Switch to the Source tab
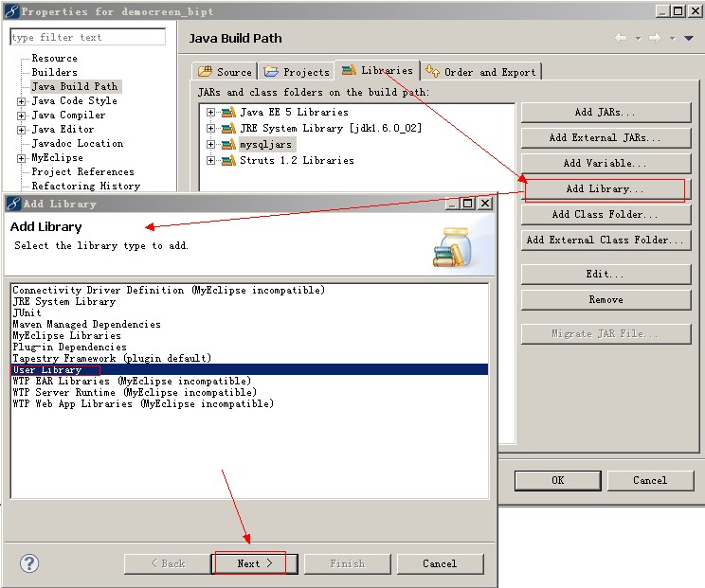705x588 pixels. [x=225, y=71]
